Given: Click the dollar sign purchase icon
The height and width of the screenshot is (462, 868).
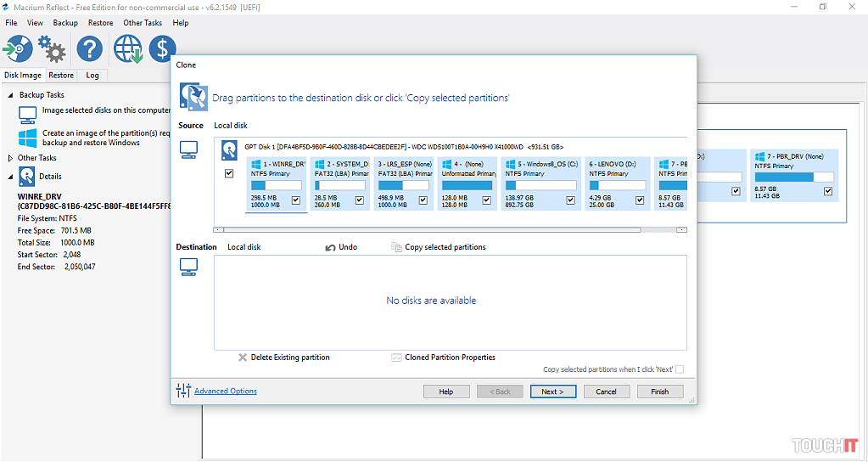Looking at the screenshot, I should point(162,49).
